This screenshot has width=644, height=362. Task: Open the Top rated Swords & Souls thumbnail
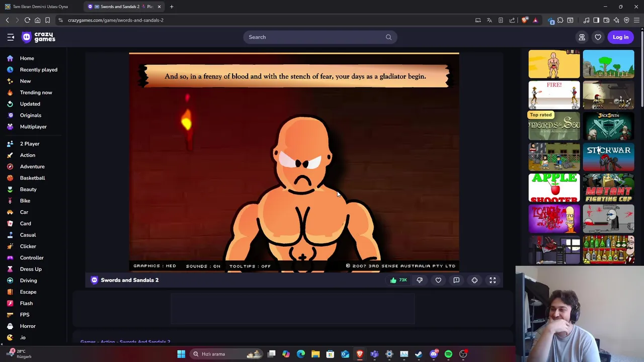click(554, 126)
